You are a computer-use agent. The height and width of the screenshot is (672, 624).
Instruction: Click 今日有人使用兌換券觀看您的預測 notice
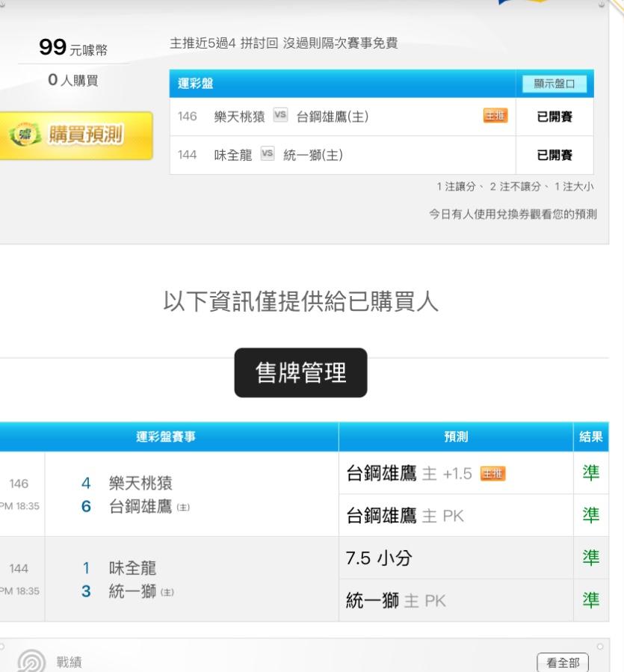pyautogui.click(x=513, y=214)
